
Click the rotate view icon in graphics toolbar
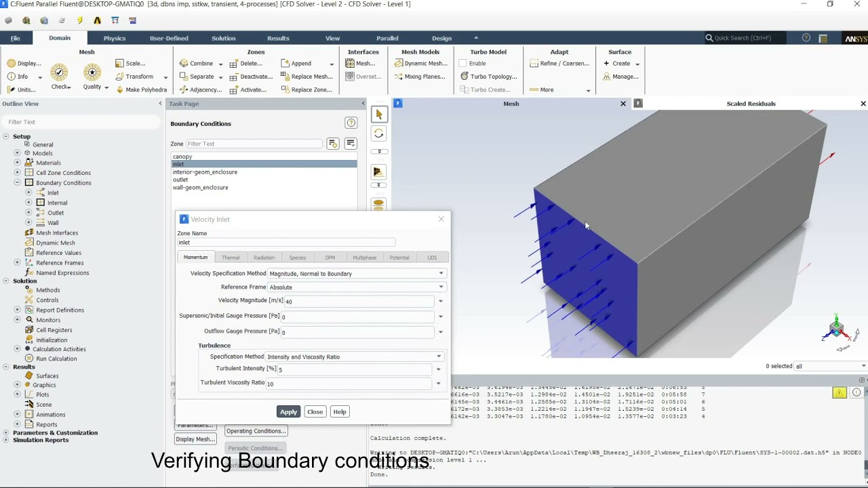pos(379,134)
